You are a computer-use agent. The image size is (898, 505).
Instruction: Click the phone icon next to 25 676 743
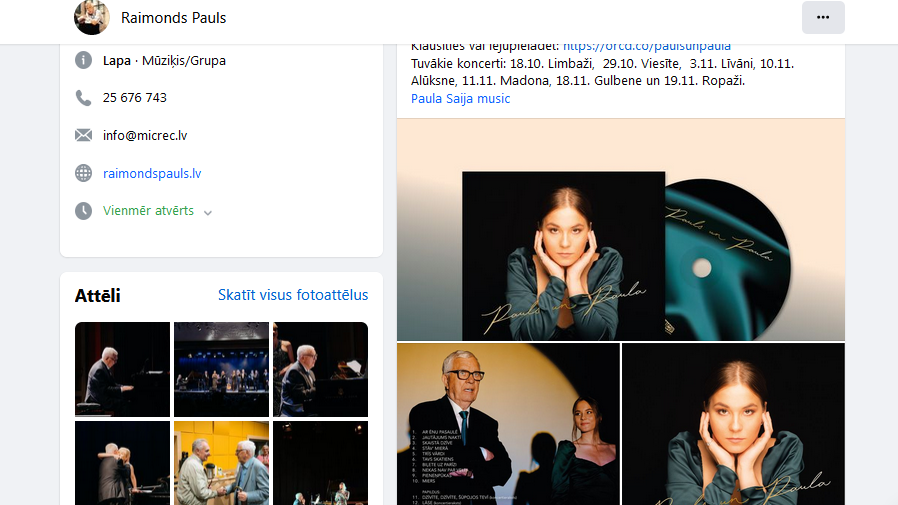click(84, 98)
